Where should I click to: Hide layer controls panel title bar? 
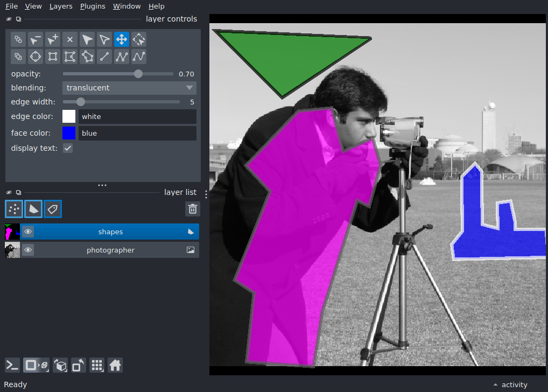(9, 19)
